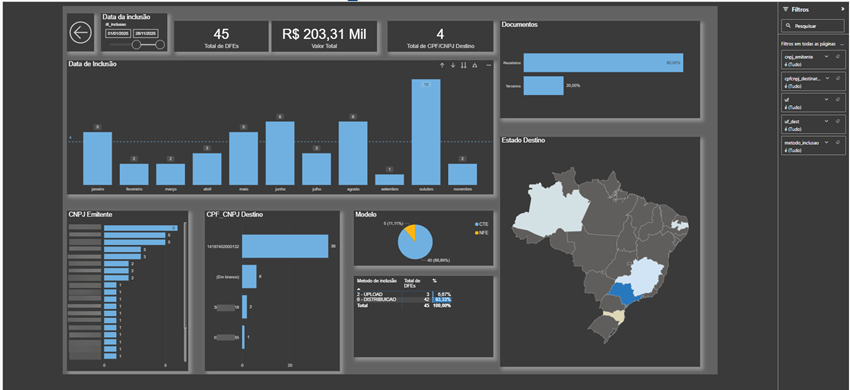
Task: Select the junho bar in the chart
Action: coord(280,153)
